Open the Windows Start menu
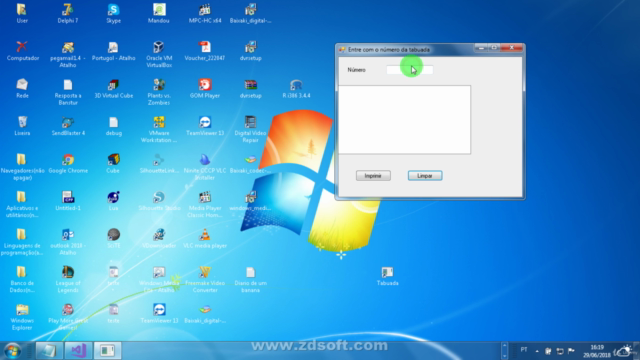The image size is (640, 360). coord(13,351)
